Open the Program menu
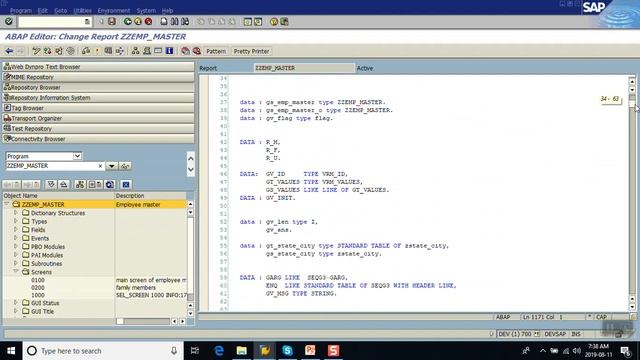This screenshot has width=640, height=360. (21, 11)
